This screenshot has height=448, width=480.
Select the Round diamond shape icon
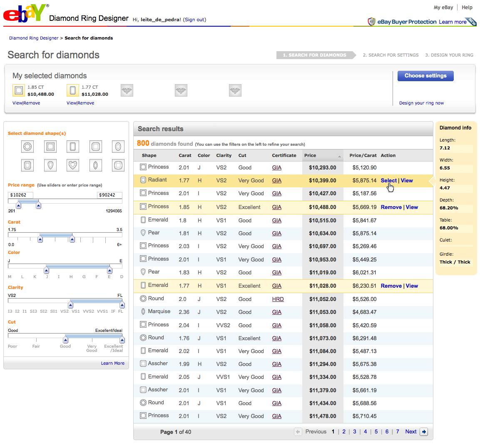[x=27, y=147]
